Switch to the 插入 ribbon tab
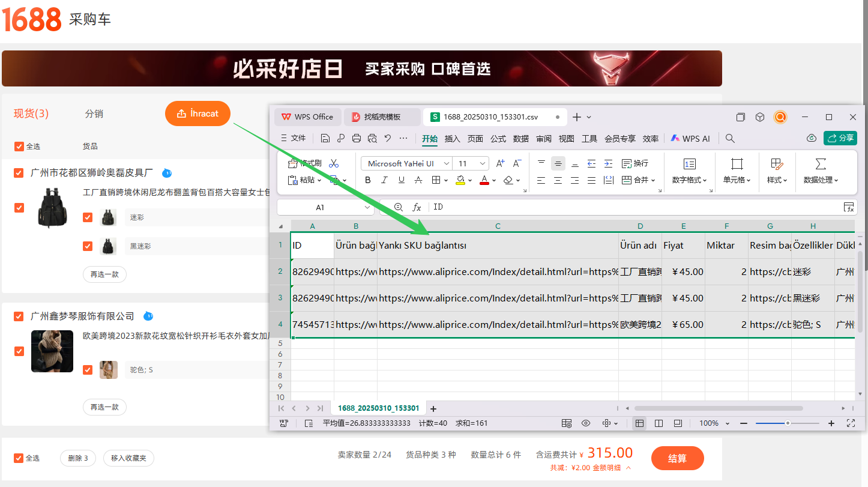868x487 pixels. [453, 139]
